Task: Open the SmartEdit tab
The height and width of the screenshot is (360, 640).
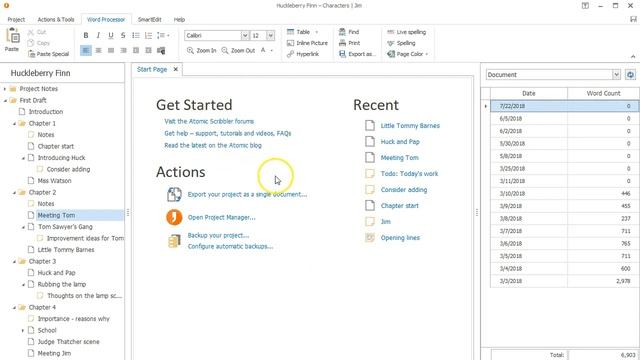Action: 149,19
